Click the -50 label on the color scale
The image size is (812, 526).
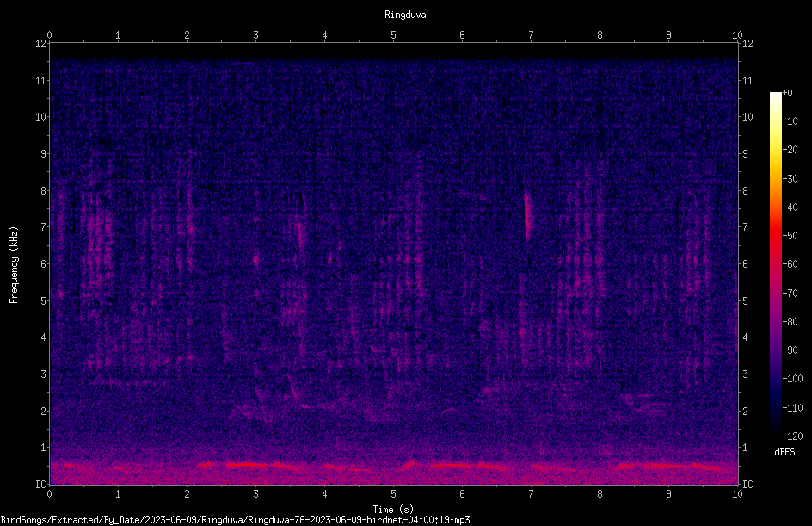[790, 236]
